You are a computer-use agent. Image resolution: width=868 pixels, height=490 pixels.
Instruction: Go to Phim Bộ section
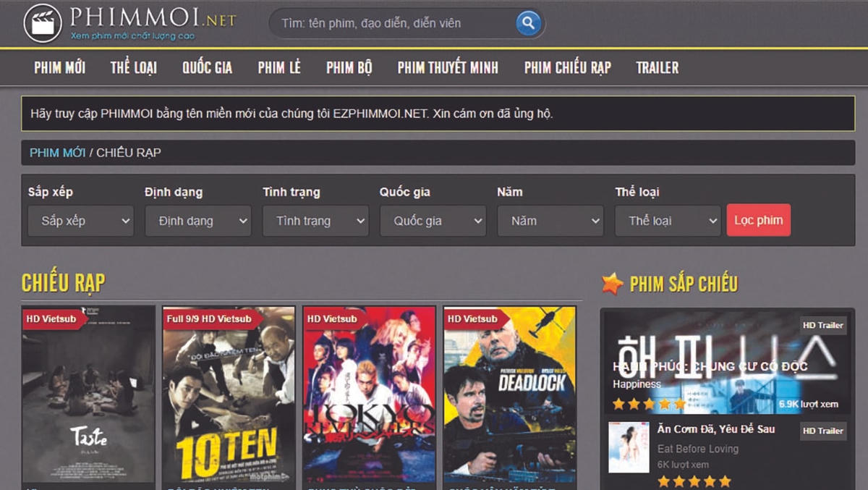click(349, 68)
